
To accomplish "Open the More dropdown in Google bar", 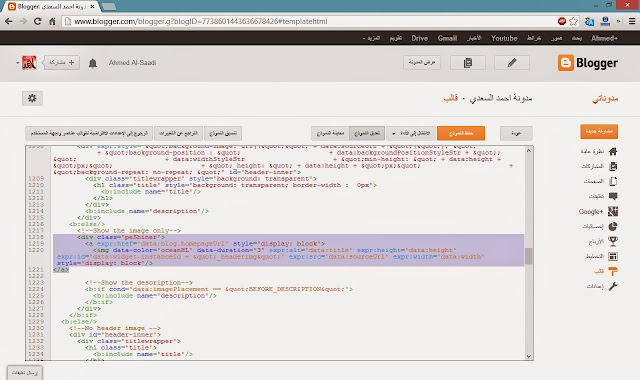I will coord(371,38).
